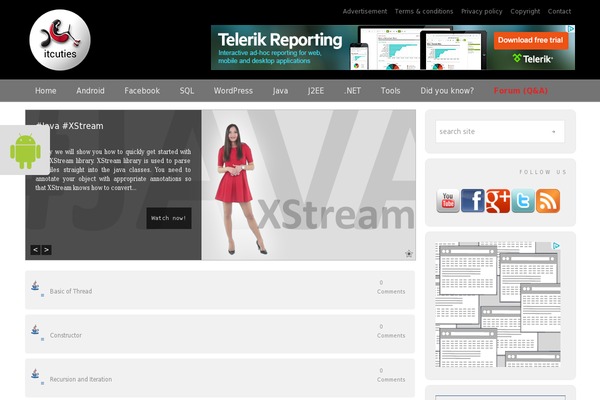The image size is (600, 400).
Task: Follow the Contact link
Action: coord(559,11)
